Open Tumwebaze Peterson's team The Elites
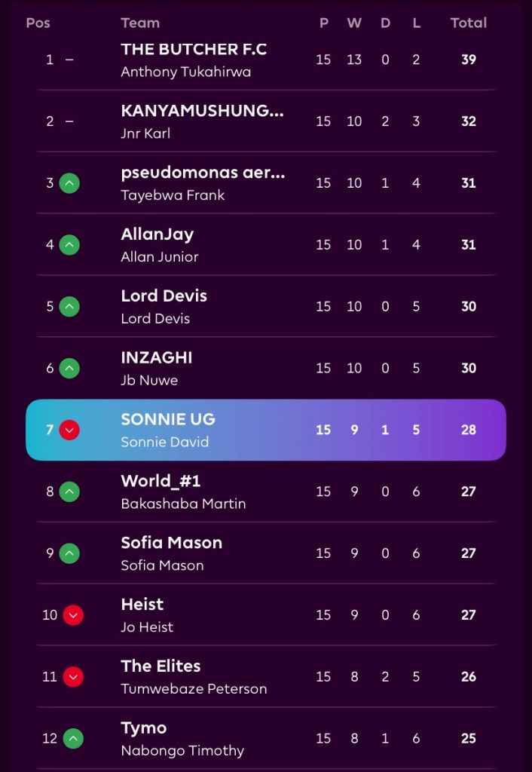The width and height of the screenshot is (532, 772). click(x=161, y=666)
